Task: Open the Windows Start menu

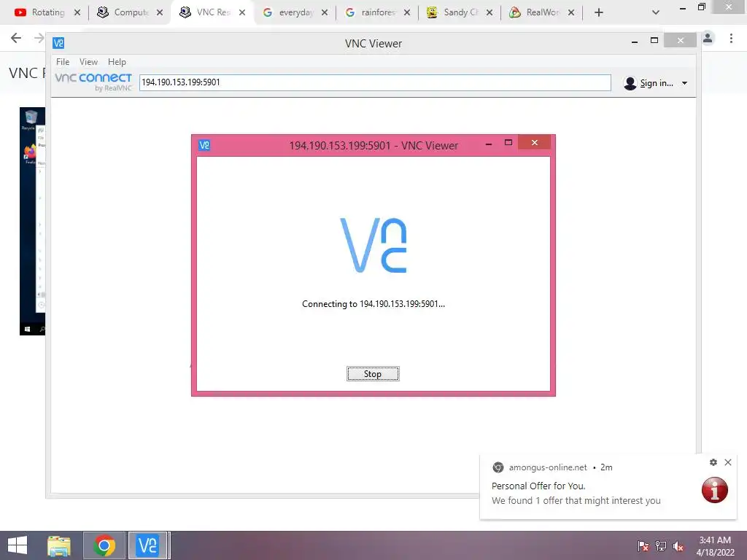Action: pos(18,545)
